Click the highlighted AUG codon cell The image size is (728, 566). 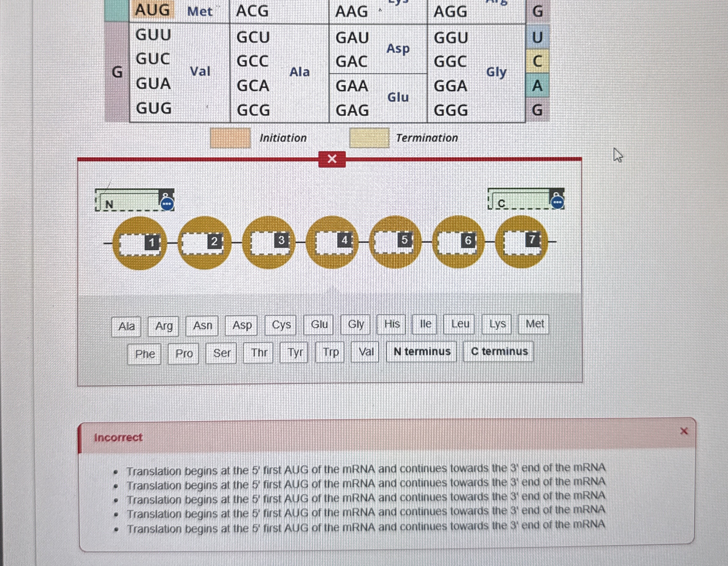point(153,10)
